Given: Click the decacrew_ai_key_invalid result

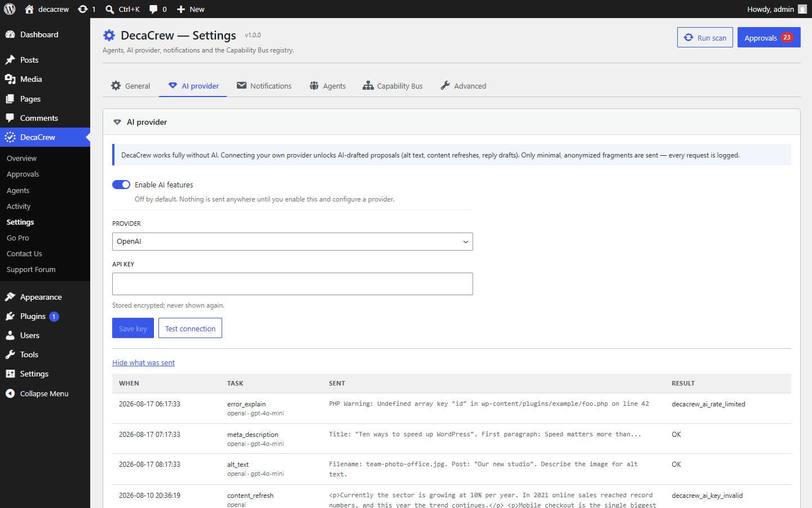Looking at the screenshot, I should coord(707,496).
